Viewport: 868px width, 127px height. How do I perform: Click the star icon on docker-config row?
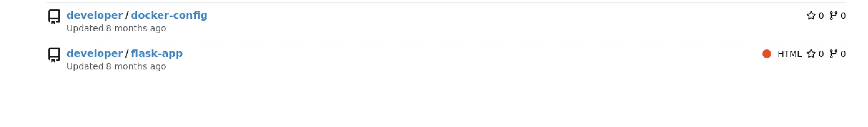click(x=811, y=16)
